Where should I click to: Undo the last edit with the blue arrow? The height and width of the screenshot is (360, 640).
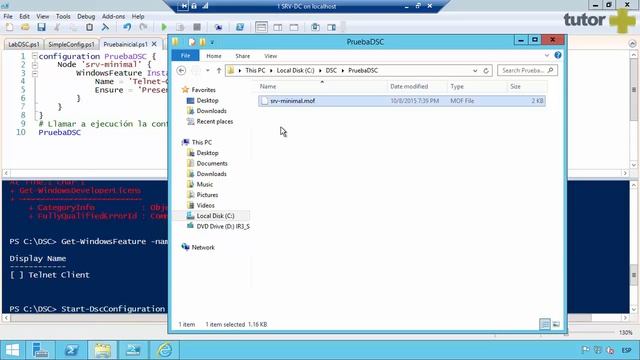(127, 27)
